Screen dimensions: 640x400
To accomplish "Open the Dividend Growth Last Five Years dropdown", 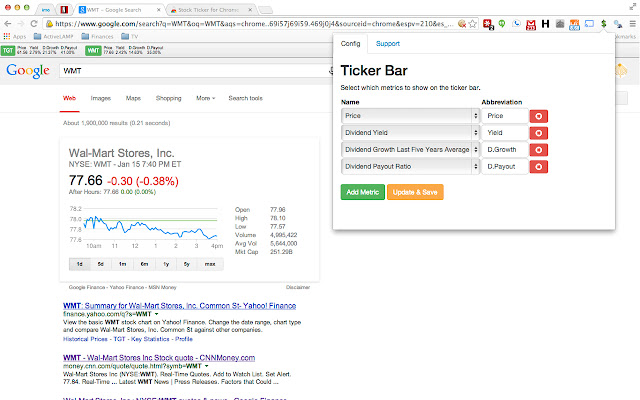I will (x=410, y=149).
